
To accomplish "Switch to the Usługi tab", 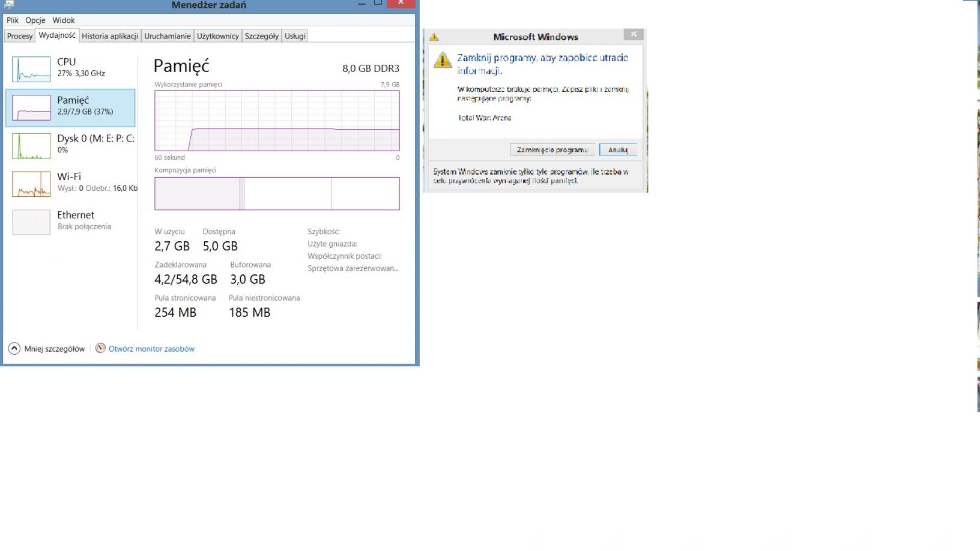I will [295, 36].
